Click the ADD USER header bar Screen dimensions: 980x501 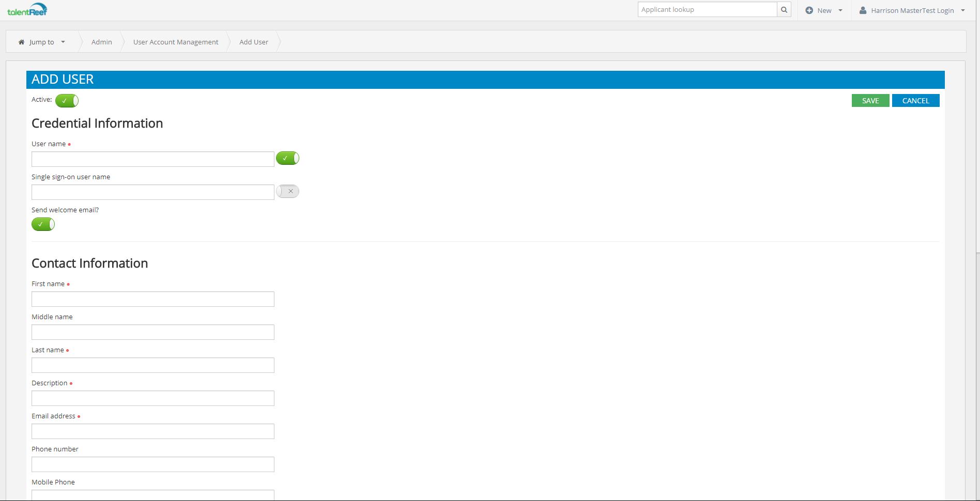click(x=63, y=79)
